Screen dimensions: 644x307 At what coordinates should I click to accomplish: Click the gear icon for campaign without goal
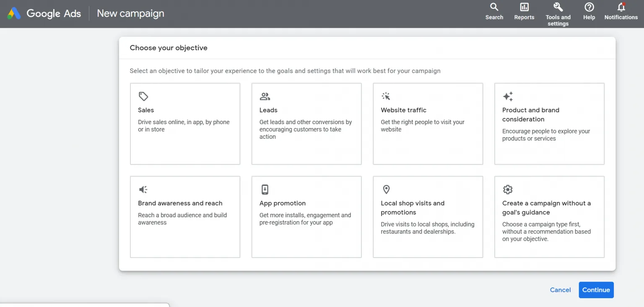tap(508, 190)
